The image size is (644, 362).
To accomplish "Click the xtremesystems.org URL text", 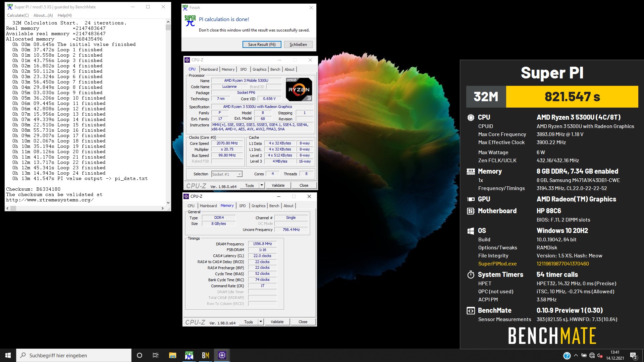I will (50, 200).
